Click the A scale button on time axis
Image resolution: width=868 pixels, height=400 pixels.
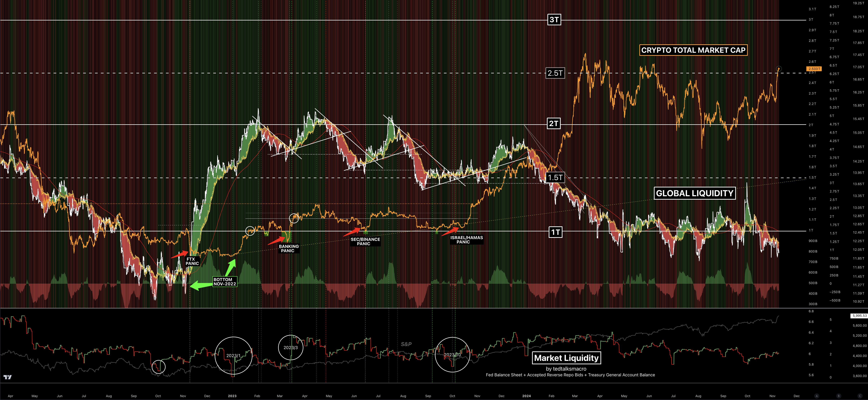816,396
